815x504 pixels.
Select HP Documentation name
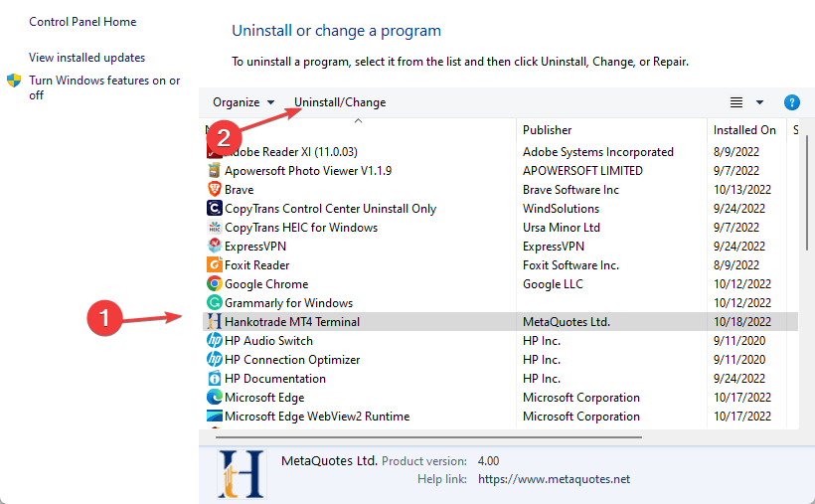275,378
